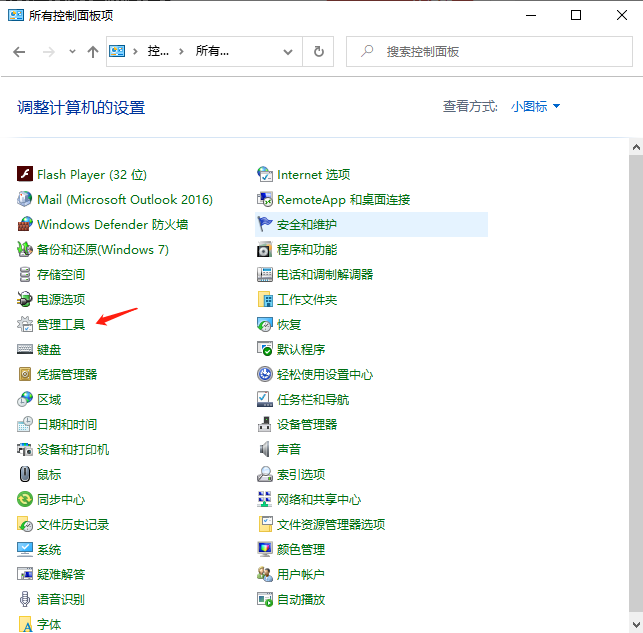Expand chevron after 控... breadcrumb
Image resolution: width=643 pixels, height=633 pixels.
click(x=181, y=52)
